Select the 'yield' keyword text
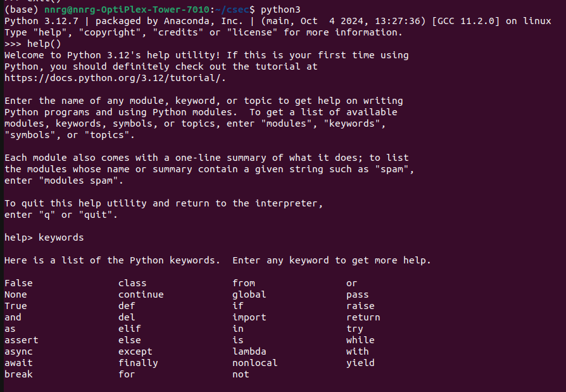566x392 pixels. tap(360, 363)
